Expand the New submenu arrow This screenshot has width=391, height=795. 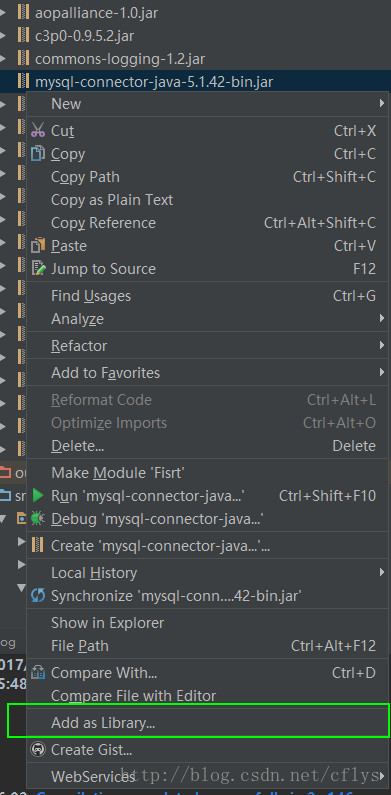(x=381, y=103)
